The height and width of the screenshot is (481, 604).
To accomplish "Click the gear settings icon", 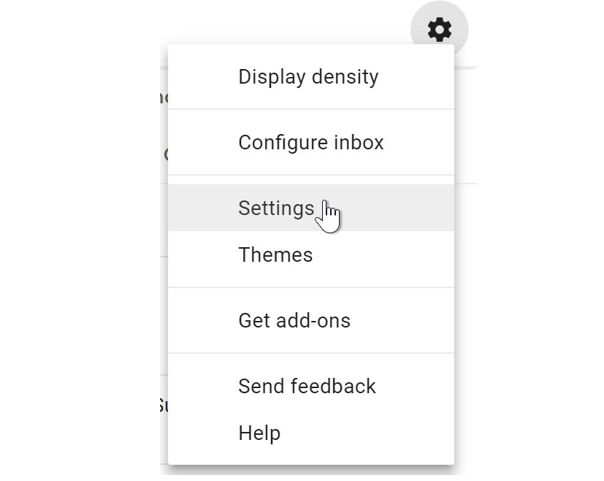I will click(x=440, y=30).
